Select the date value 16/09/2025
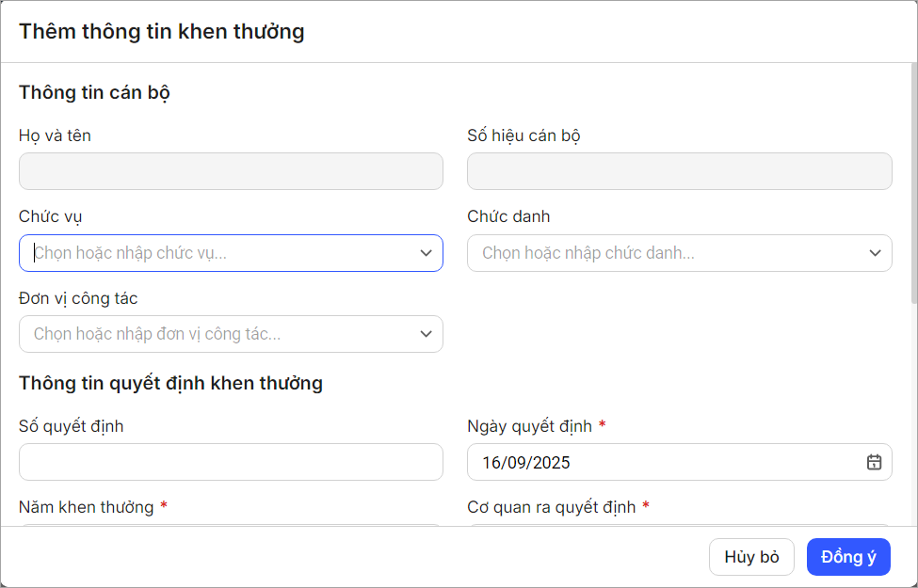The image size is (918, 588). pos(526,463)
